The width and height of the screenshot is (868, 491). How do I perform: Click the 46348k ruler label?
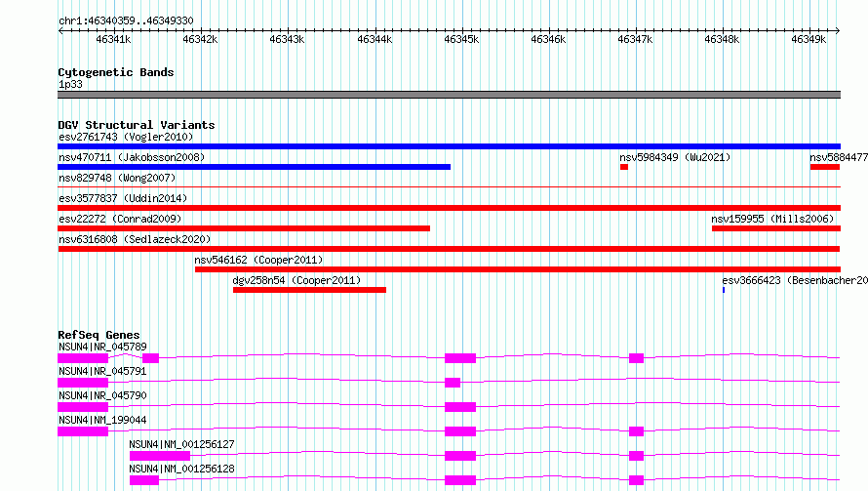[722, 39]
